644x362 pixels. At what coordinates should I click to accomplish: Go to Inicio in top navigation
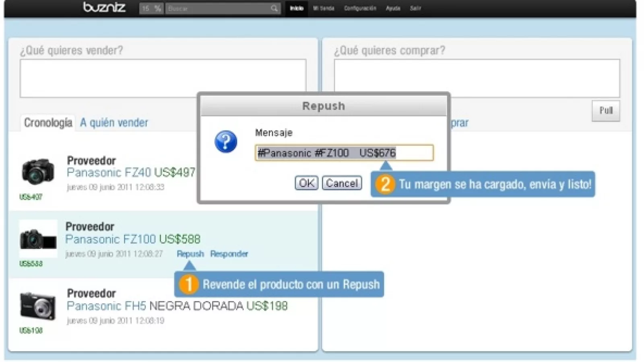coord(297,8)
